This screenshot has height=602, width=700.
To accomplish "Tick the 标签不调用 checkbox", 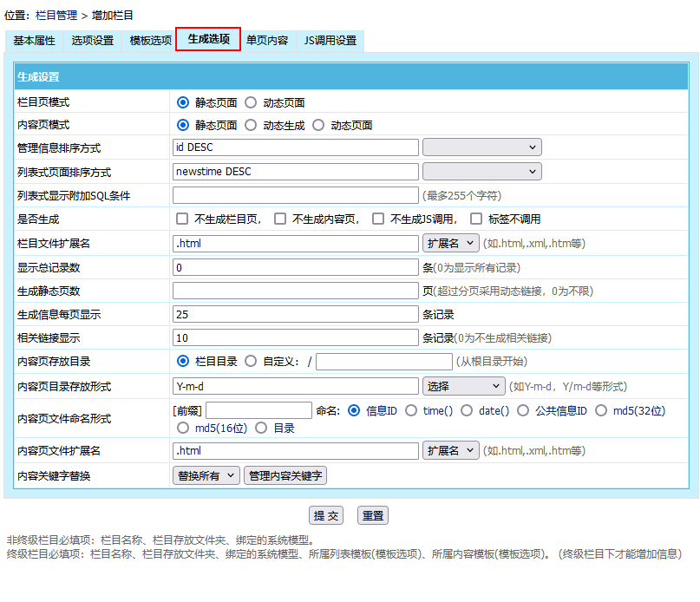I will pyautogui.click(x=476, y=219).
